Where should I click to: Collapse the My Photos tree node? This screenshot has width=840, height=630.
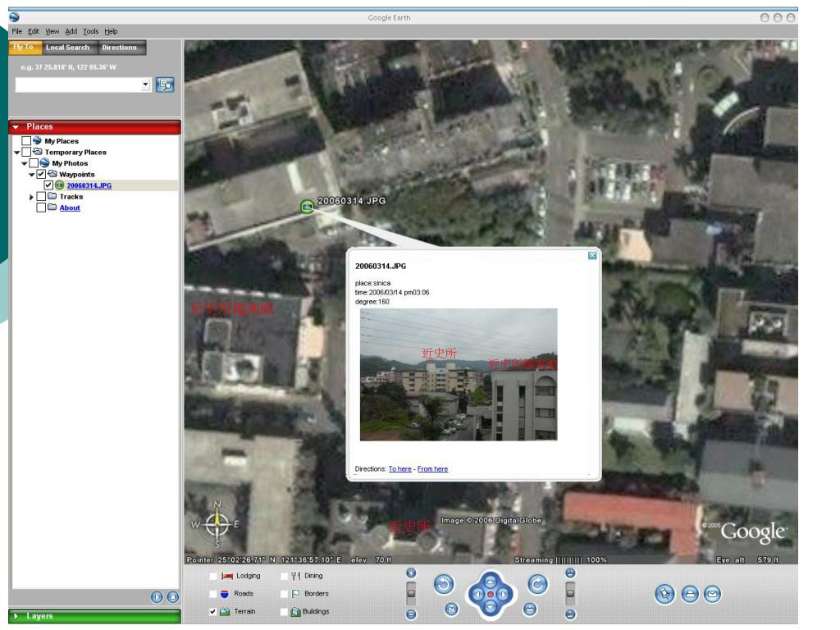click(24, 163)
